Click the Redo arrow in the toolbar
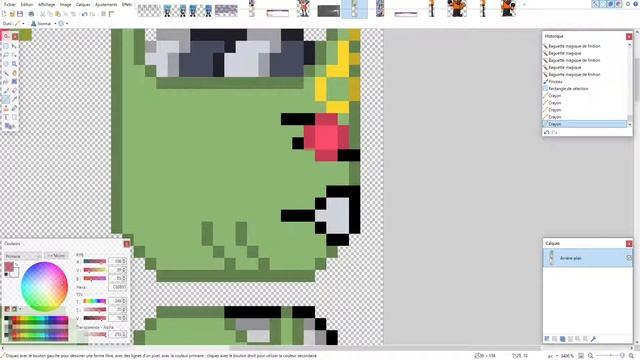Viewport: 640px width, 360px height. [93, 14]
